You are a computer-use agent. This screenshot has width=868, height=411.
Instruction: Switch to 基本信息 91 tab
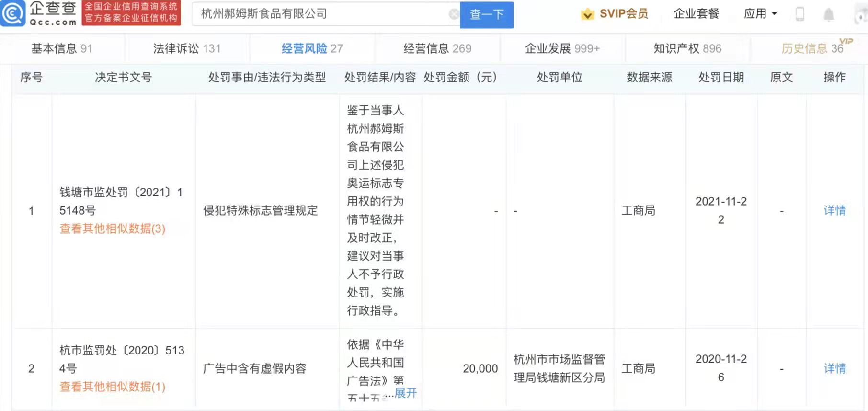[62, 48]
